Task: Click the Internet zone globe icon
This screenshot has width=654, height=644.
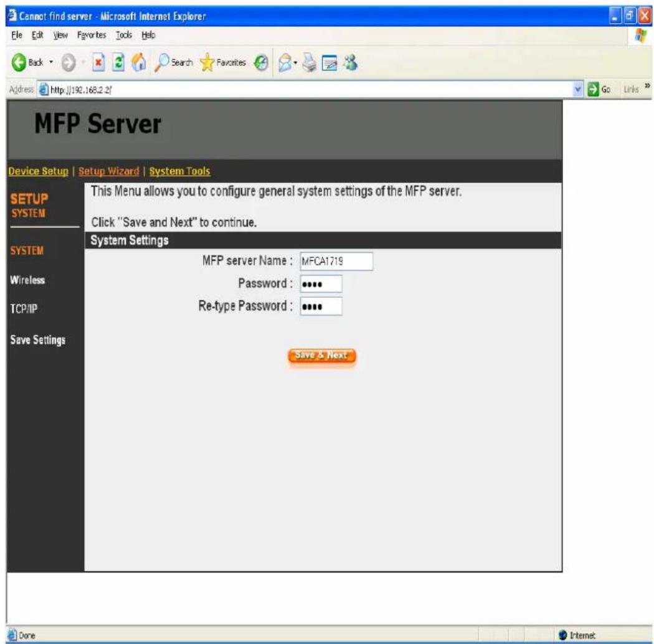Action: coord(563,635)
